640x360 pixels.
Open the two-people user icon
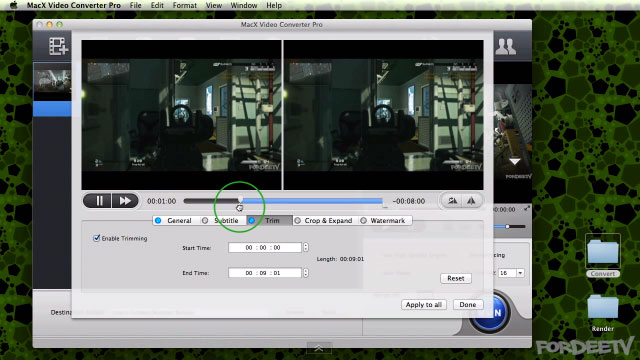click(505, 47)
